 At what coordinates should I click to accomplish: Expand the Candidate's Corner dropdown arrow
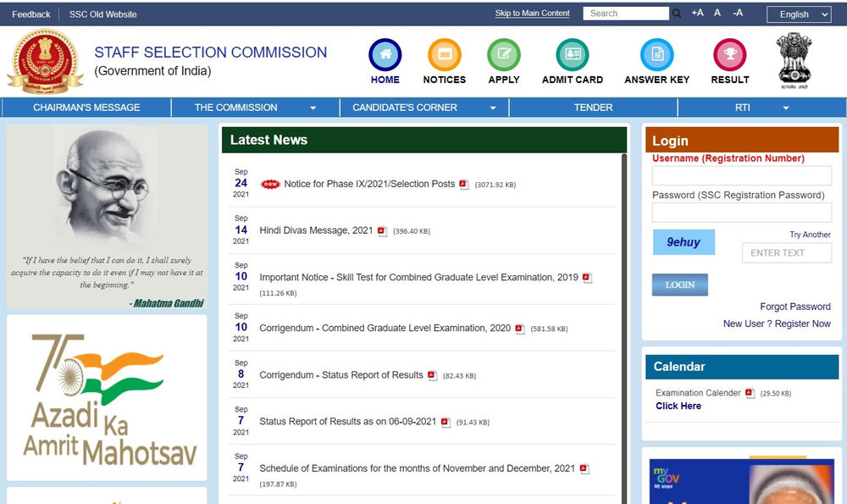pyautogui.click(x=493, y=108)
